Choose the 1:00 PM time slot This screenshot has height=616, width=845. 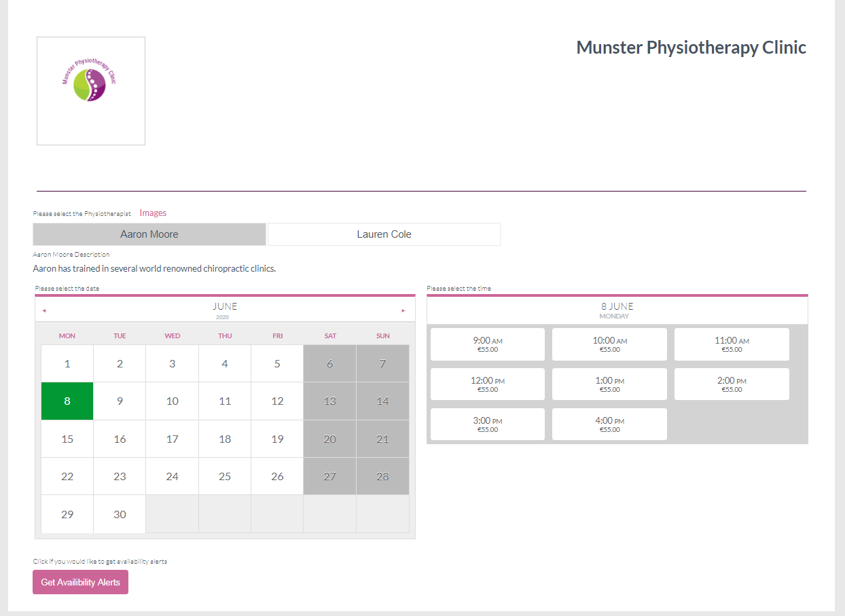point(610,384)
